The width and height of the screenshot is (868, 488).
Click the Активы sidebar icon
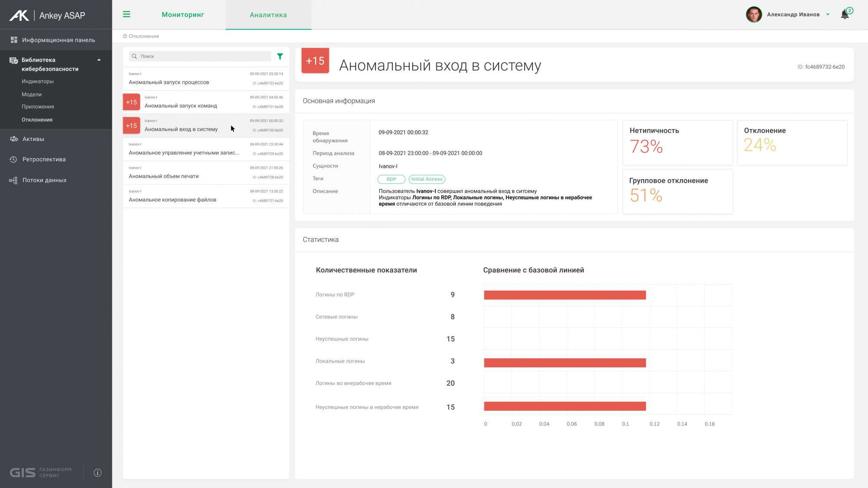pos(14,139)
